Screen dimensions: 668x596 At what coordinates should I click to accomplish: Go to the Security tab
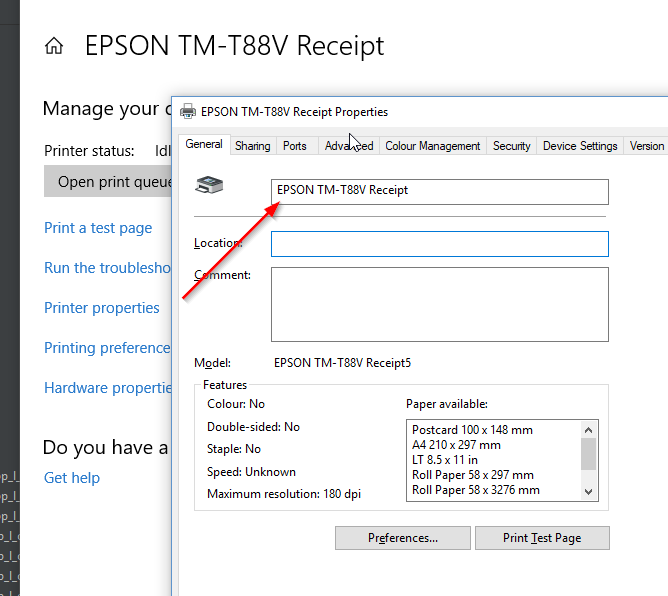point(511,146)
